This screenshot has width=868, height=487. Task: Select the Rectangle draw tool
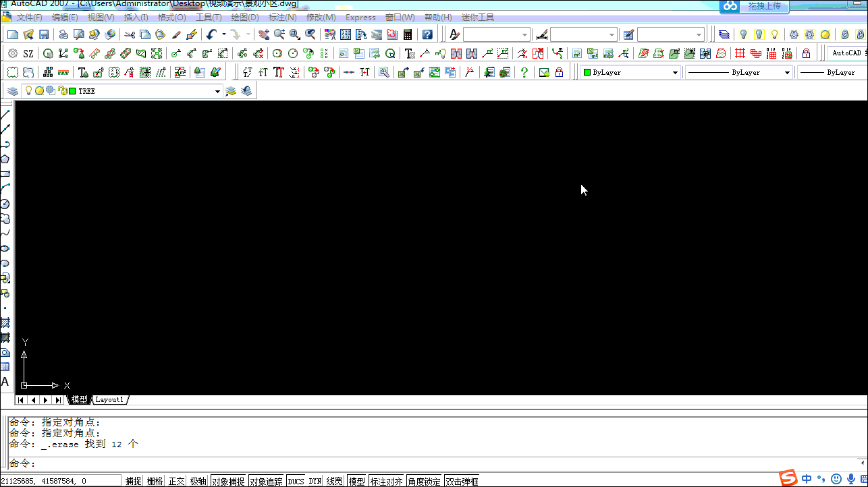pos(5,174)
